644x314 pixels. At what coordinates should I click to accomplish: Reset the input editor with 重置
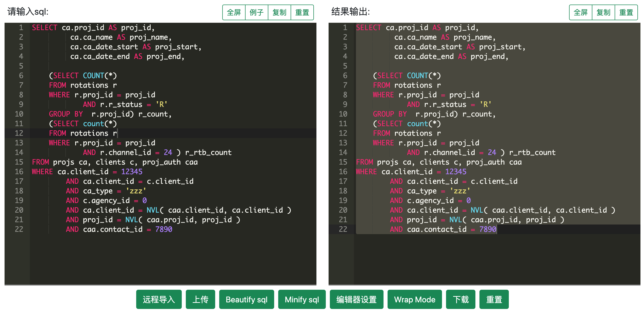pos(302,12)
